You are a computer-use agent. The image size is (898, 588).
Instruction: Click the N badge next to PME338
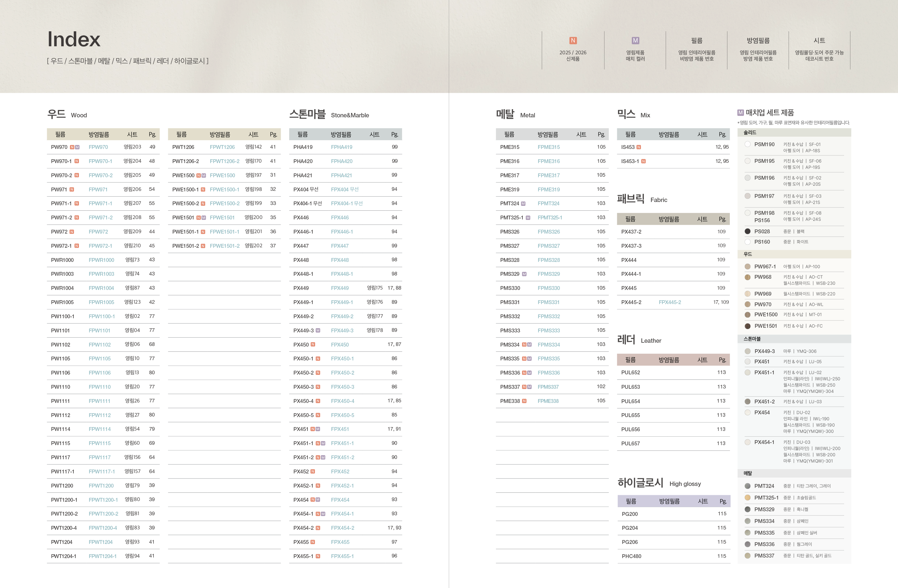tap(524, 401)
